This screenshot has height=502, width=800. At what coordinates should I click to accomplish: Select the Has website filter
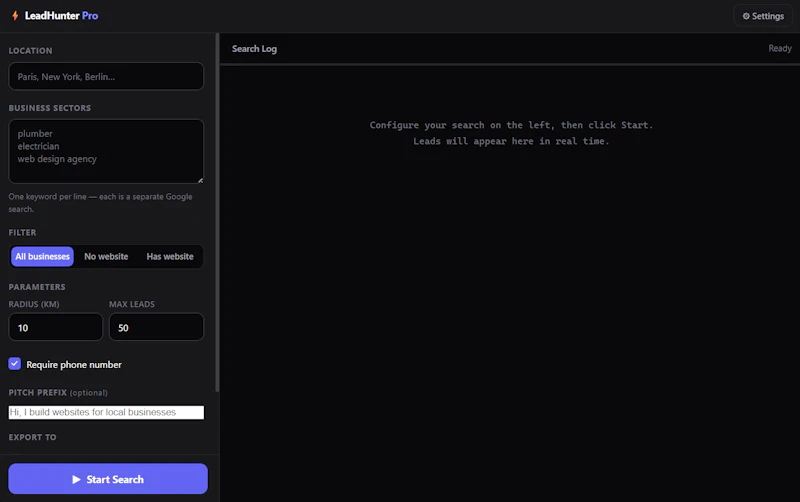pyautogui.click(x=170, y=257)
